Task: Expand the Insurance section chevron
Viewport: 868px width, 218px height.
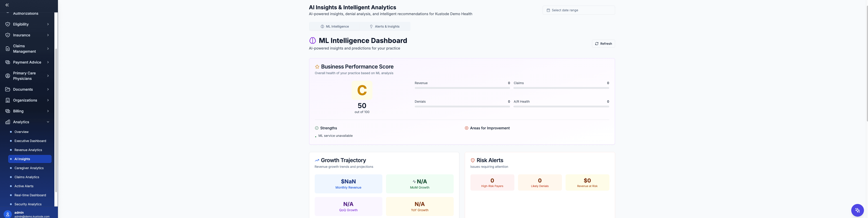Action: tap(48, 35)
